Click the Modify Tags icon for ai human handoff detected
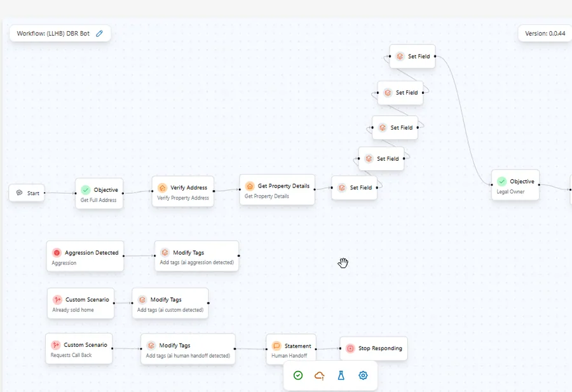Screen dimensions: 572x392 point(151,346)
